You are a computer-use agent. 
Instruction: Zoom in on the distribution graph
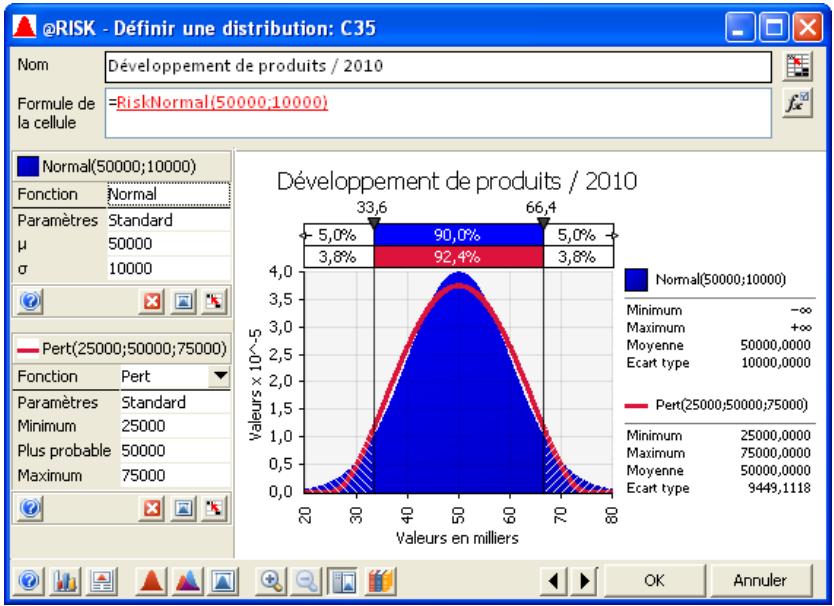point(272,580)
